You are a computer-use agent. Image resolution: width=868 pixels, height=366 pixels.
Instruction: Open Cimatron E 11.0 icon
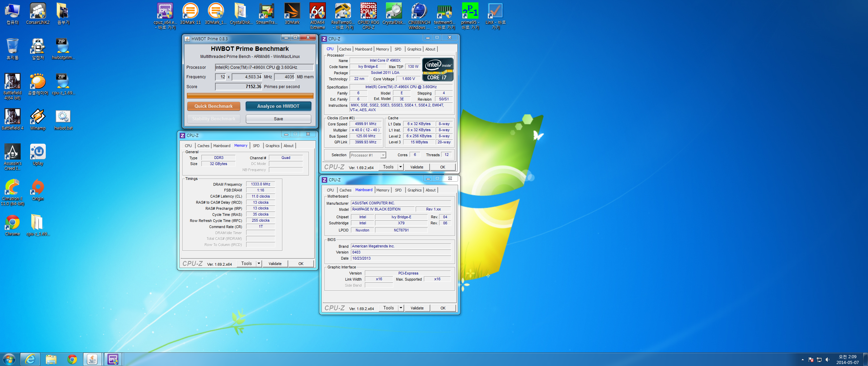[12, 192]
